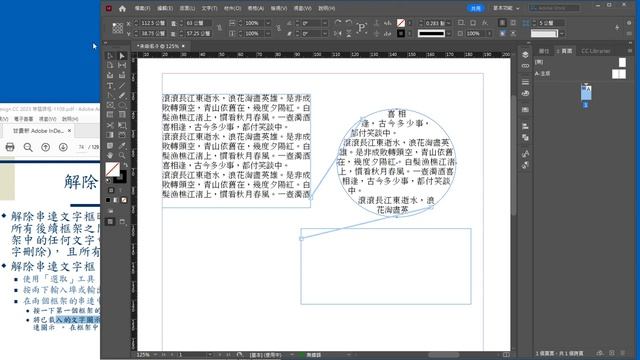Select the Ellipse shape tool

122,105
